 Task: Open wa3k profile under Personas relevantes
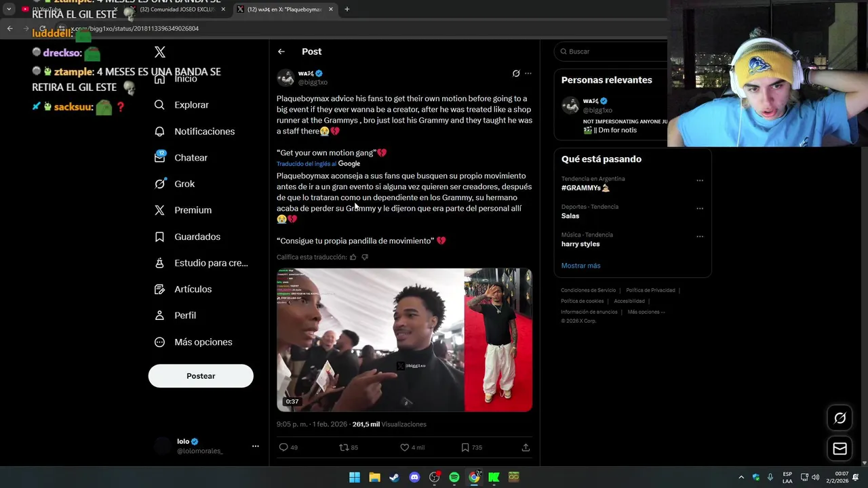595,101
